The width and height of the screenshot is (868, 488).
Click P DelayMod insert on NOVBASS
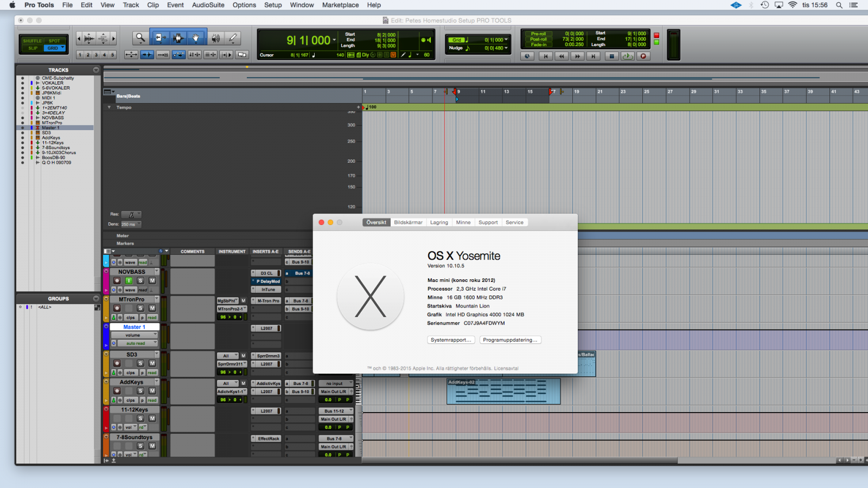point(266,281)
